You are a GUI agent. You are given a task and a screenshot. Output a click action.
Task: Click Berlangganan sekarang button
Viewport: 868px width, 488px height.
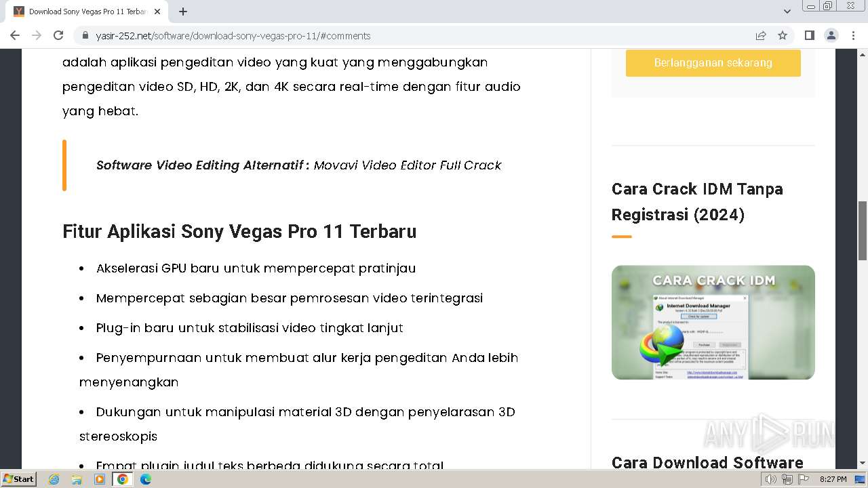(713, 63)
